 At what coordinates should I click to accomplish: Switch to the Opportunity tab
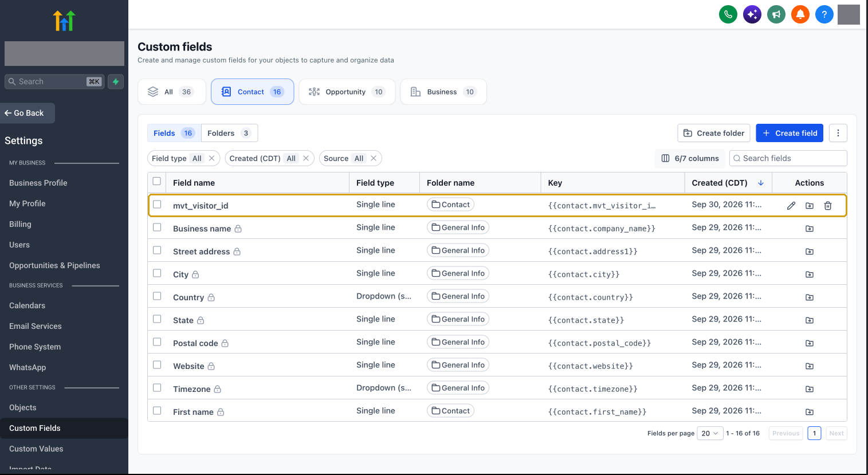tap(347, 92)
